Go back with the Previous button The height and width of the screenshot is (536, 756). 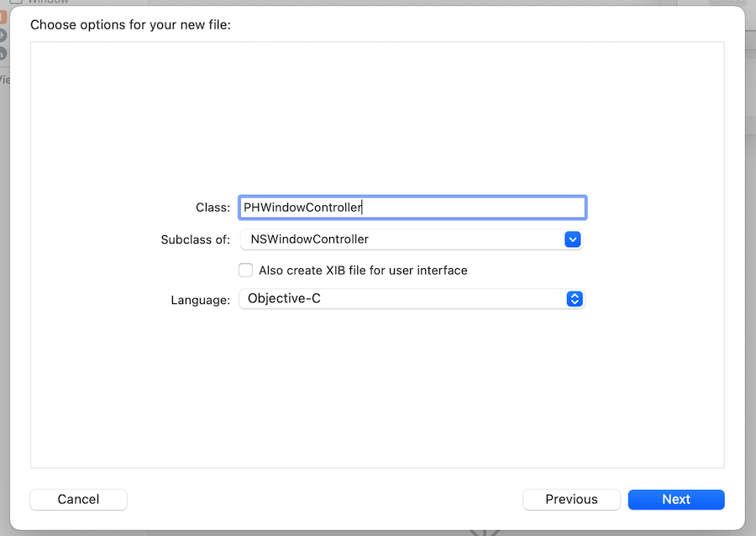click(571, 499)
